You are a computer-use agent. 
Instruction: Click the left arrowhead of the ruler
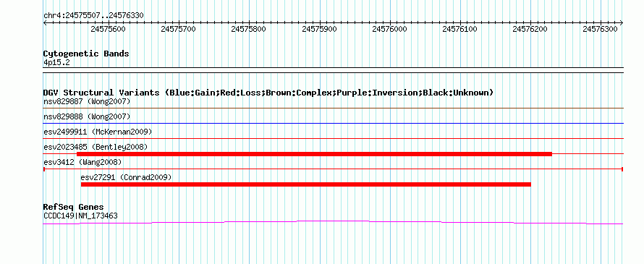pyautogui.click(x=45, y=23)
